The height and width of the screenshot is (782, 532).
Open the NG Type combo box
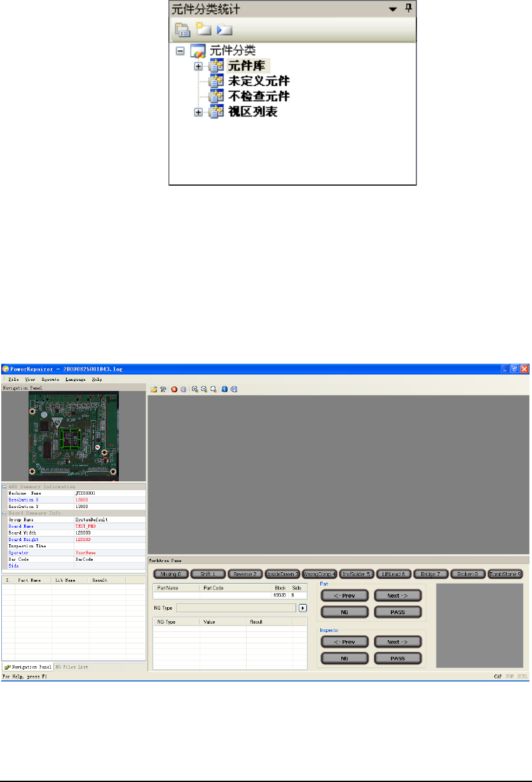point(236,608)
